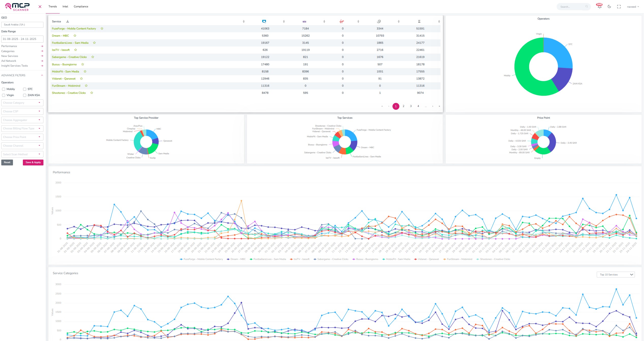Viewport: 644px width, 341px height.
Task: Toggle dark mode moon icon
Action: coord(609,7)
